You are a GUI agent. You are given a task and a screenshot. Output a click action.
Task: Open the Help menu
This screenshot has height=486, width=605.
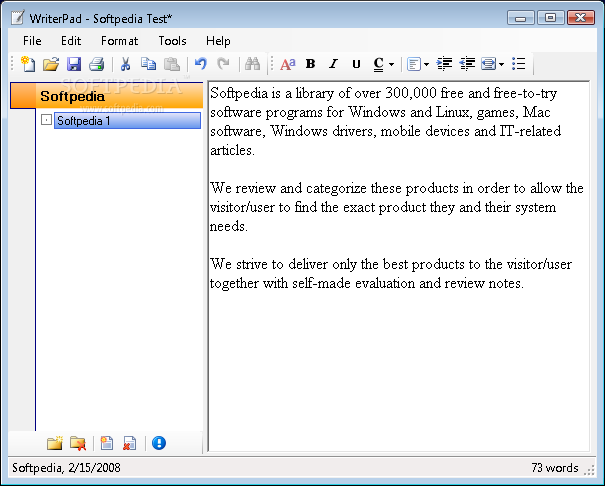tap(218, 41)
